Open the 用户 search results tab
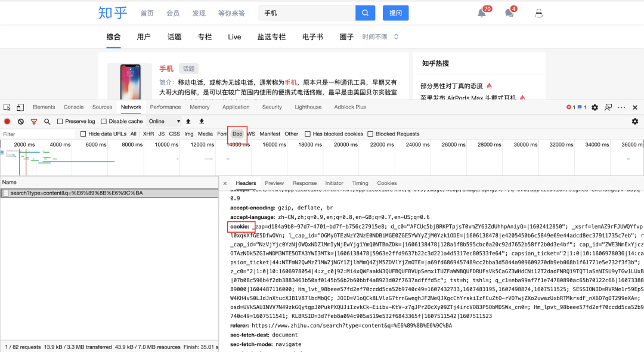 (143, 37)
